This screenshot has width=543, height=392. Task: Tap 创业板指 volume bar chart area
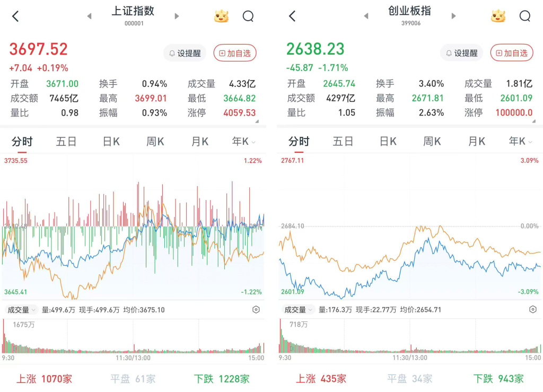pos(410,336)
